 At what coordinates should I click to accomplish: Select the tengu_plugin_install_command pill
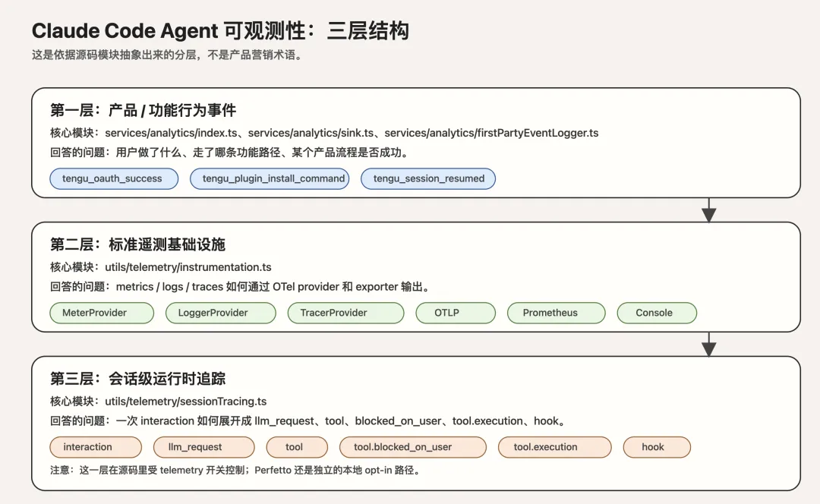(x=270, y=178)
